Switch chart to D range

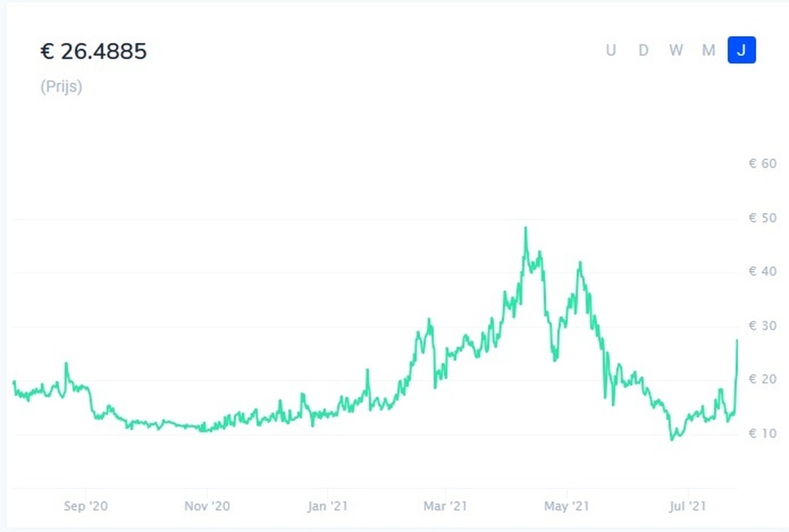(643, 51)
